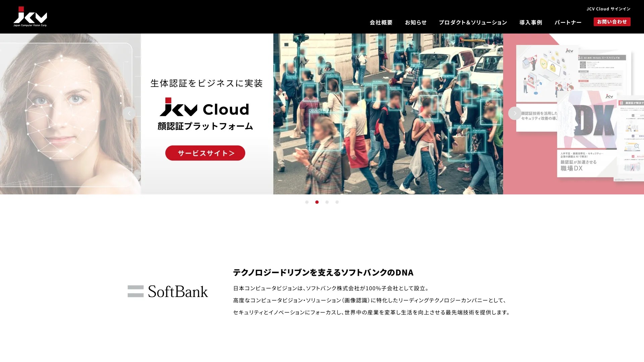
Task: Open お知らせ from the navigation bar
Action: click(416, 22)
